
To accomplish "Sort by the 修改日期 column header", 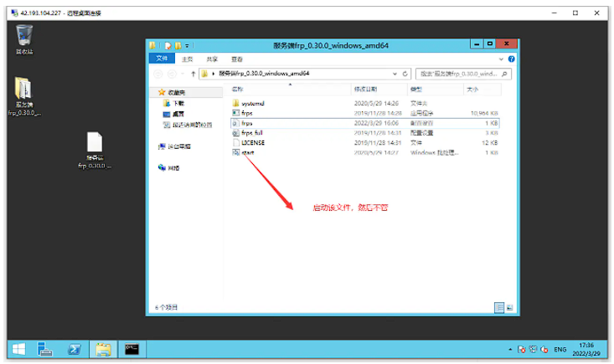I will [365, 89].
